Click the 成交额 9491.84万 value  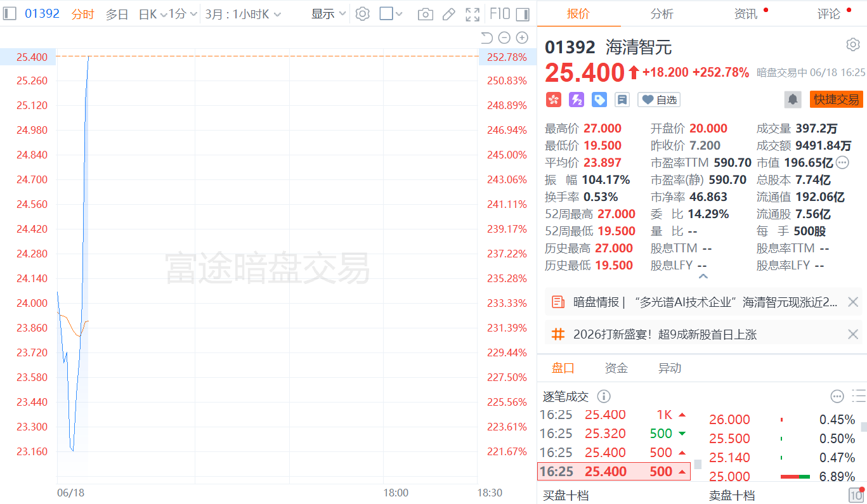(823, 146)
